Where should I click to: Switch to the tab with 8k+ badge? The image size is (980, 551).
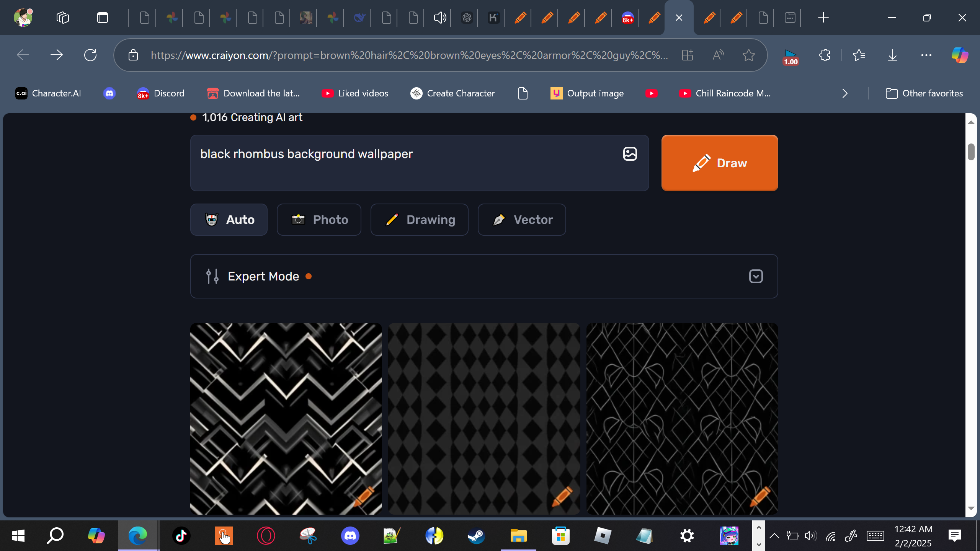tap(627, 18)
